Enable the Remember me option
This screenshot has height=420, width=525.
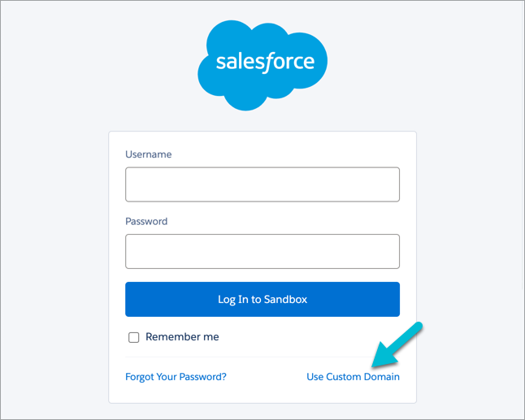coord(133,337)
